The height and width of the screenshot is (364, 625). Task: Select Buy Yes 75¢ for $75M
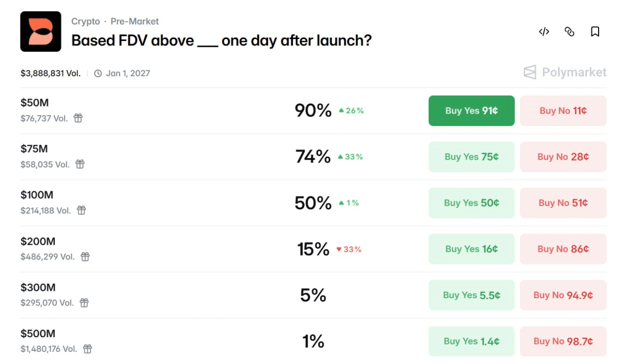coord(471,157)
